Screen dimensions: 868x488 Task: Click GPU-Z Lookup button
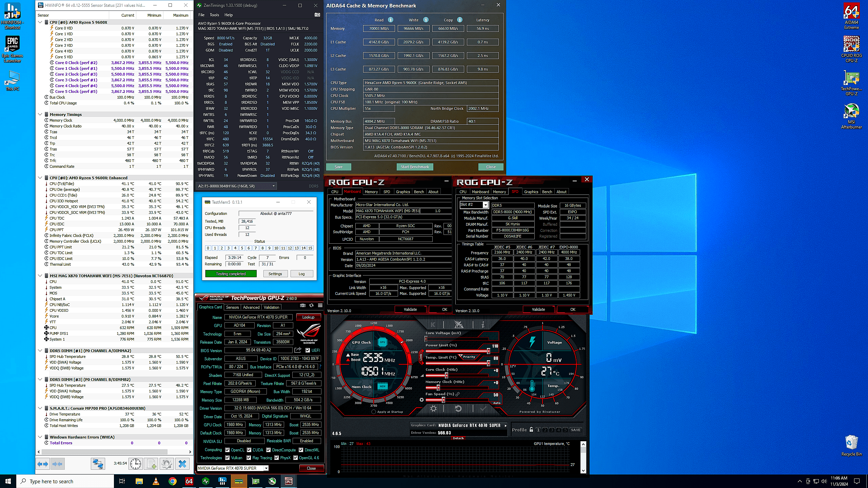pos(308,317)
